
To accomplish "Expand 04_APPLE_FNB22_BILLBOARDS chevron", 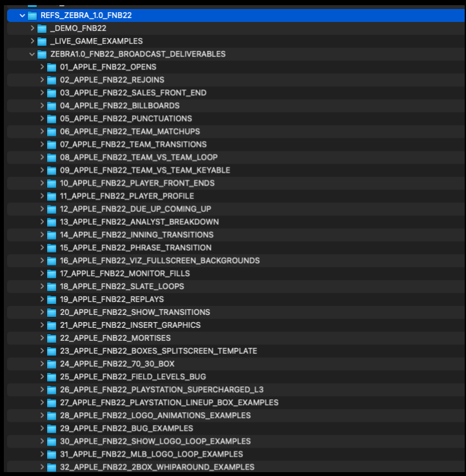I will tap(43, 106).
